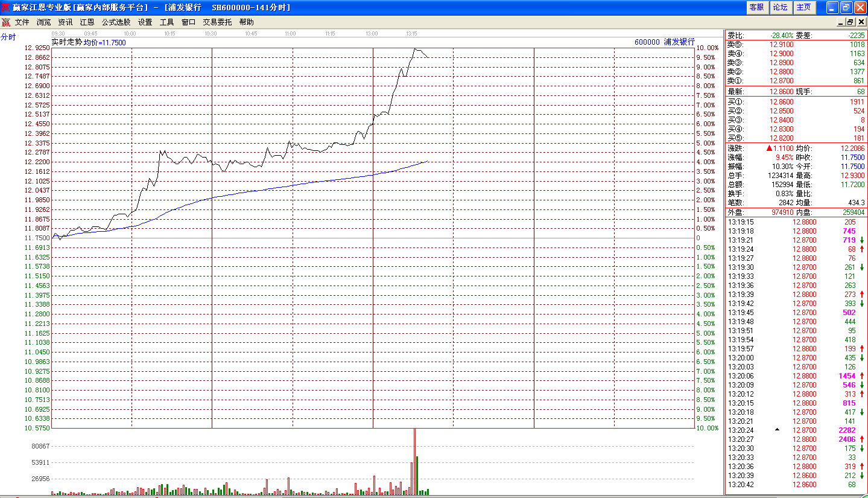
Task: Click the 13:00 time axis label
Action: pyautogui.click(x=372, y=34)
